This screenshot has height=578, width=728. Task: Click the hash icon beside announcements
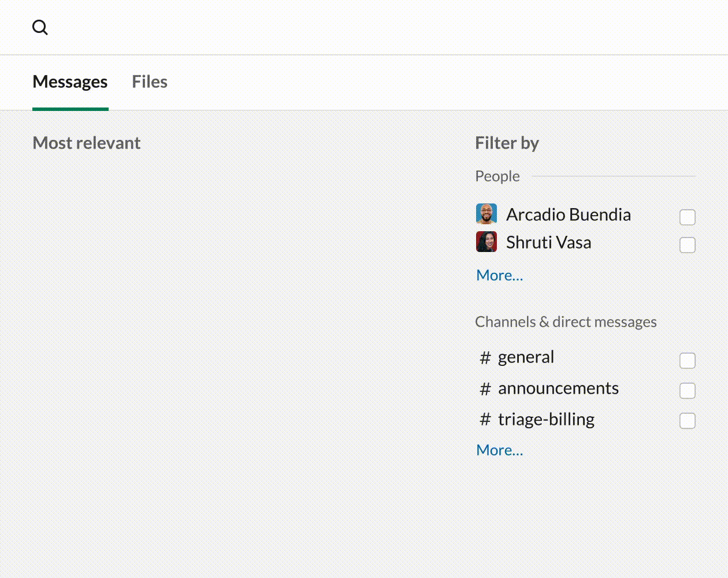coord(485,389)
